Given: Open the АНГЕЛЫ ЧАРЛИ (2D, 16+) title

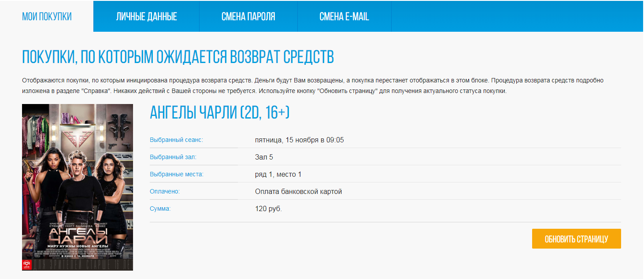Looking at the screenshot, I should (219, 113).
